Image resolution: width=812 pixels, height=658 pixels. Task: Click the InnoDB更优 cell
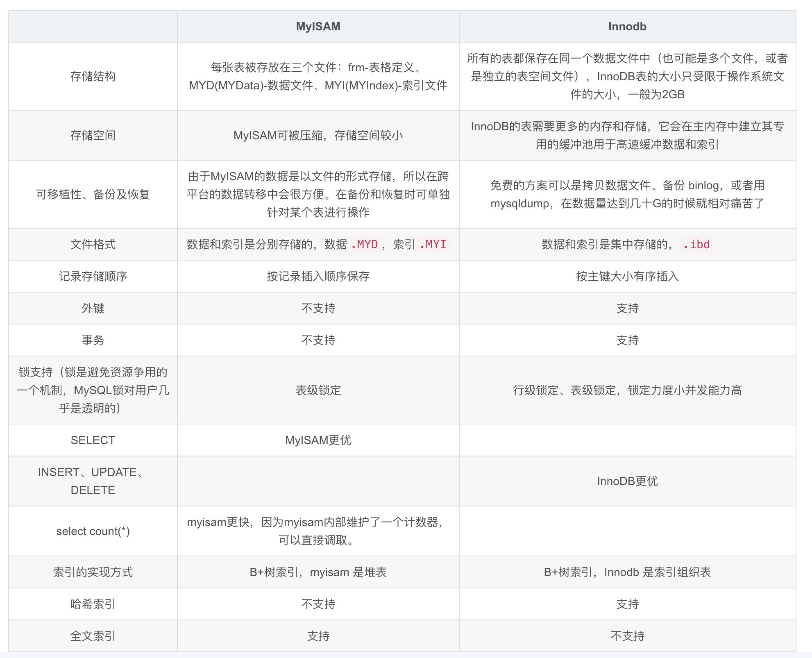click(627, 481)
